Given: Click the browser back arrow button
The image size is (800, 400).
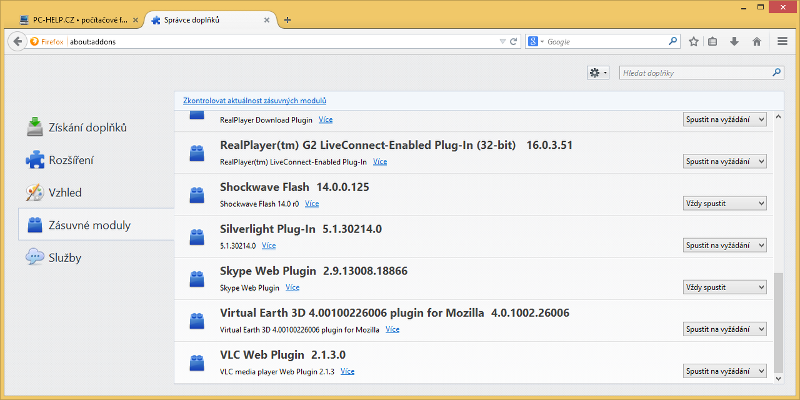Looking at the screenshot, I should pyautogui.click(x=16, y=41).
